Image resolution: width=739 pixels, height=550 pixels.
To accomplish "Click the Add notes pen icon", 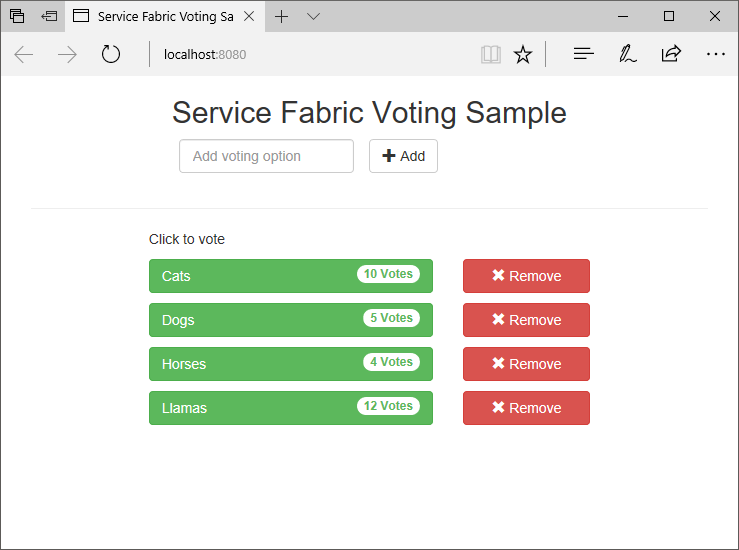I will click(x=628, y=54).
